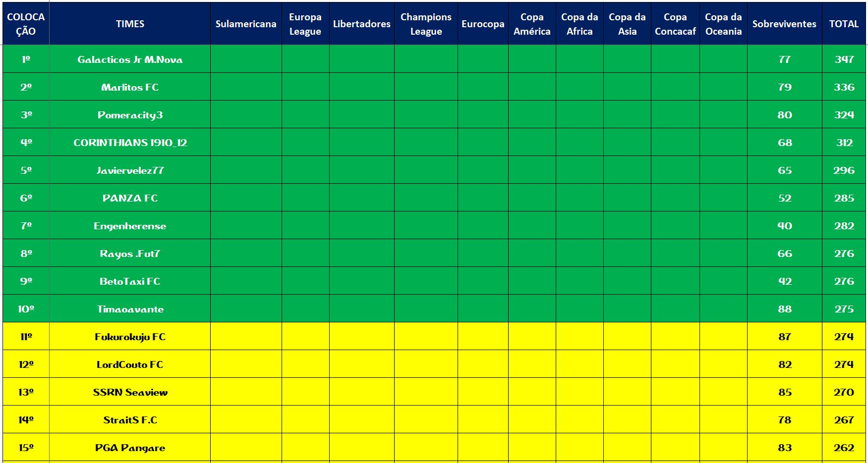
Task: Select the Champions League column header
Action: tap(426, 24)
